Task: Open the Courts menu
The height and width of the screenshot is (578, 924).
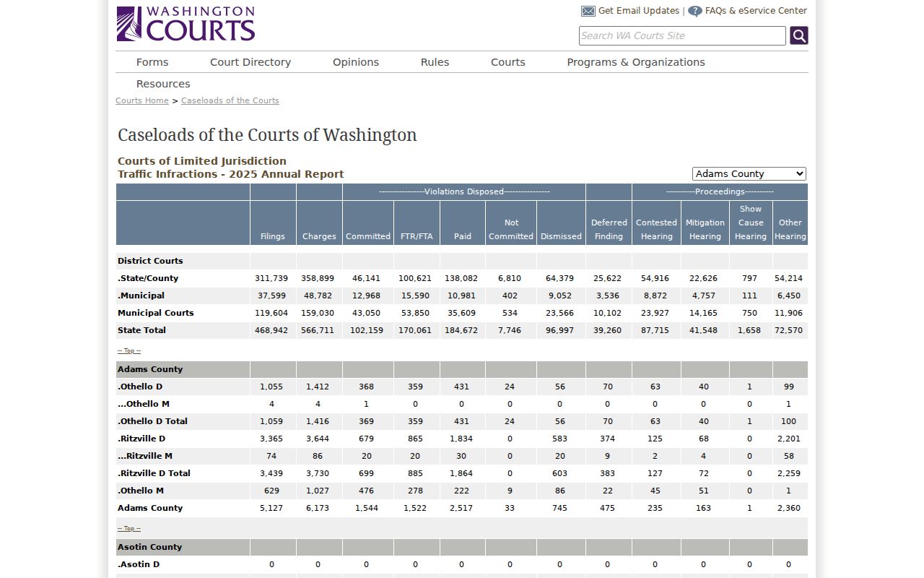Action: (508, 62)
